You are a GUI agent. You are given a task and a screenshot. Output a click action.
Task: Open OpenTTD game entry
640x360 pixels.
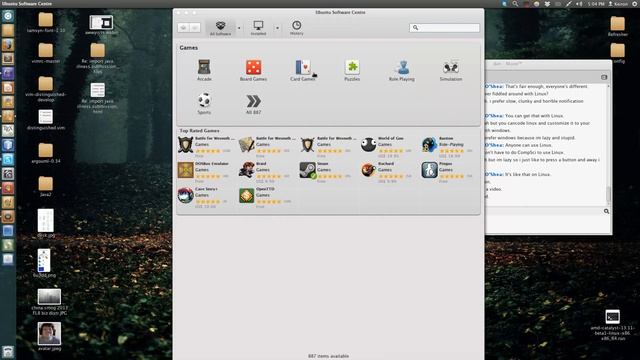tap(265, 198)
